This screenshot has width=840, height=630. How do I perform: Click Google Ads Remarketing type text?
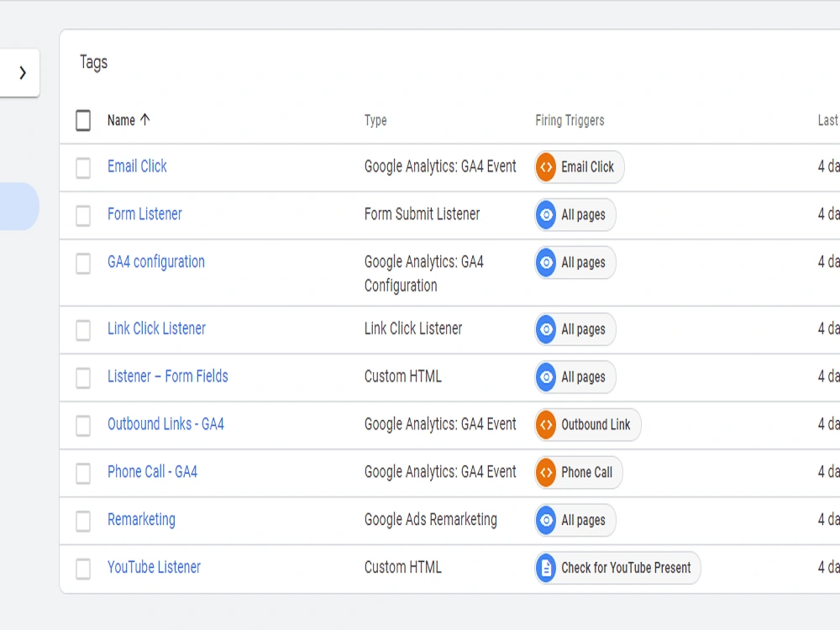(431, 520)
